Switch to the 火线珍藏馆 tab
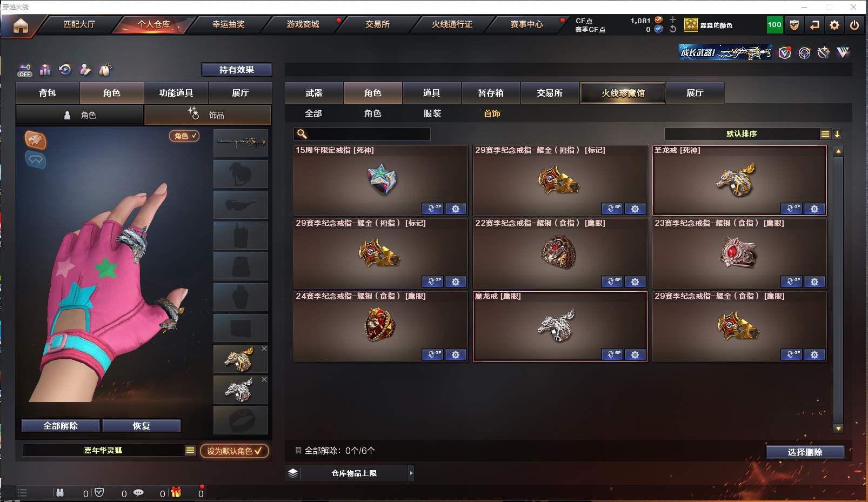This screenshot has width=868, height=502. click(x=623, y=93)
